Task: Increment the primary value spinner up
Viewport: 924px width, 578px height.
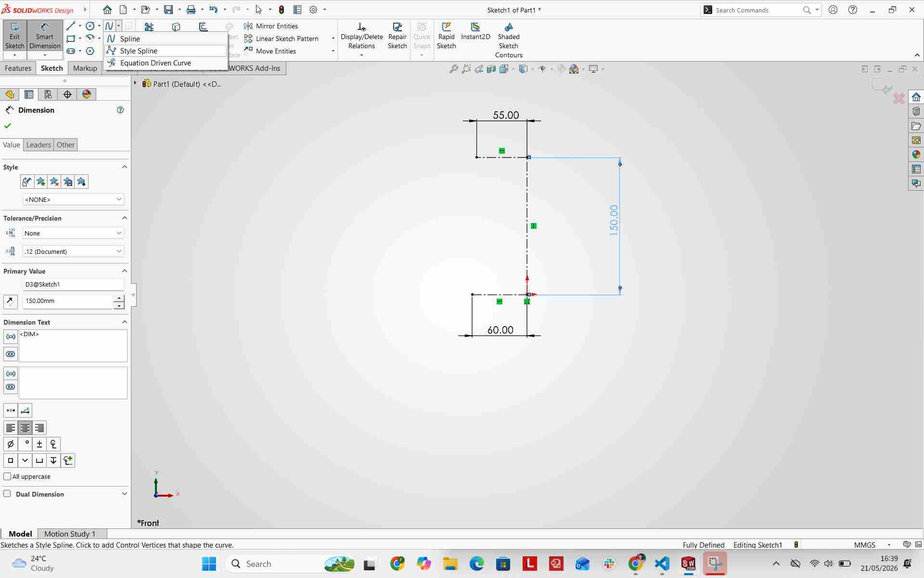Action: [x=119, y=298]
